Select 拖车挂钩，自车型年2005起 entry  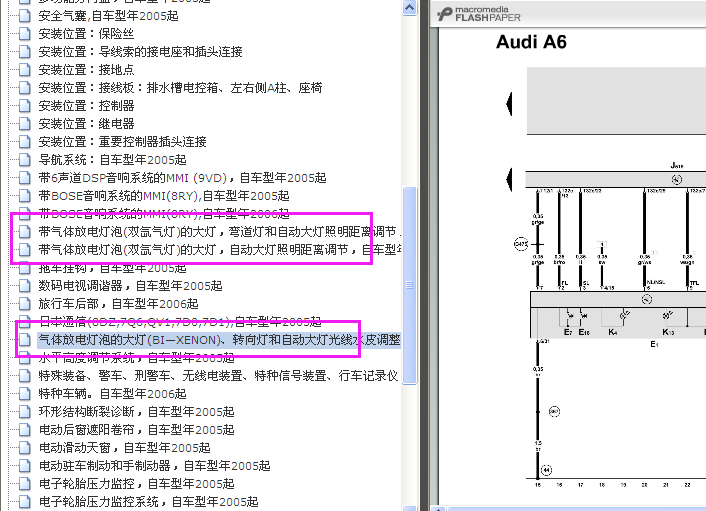[x=112, y=268]
